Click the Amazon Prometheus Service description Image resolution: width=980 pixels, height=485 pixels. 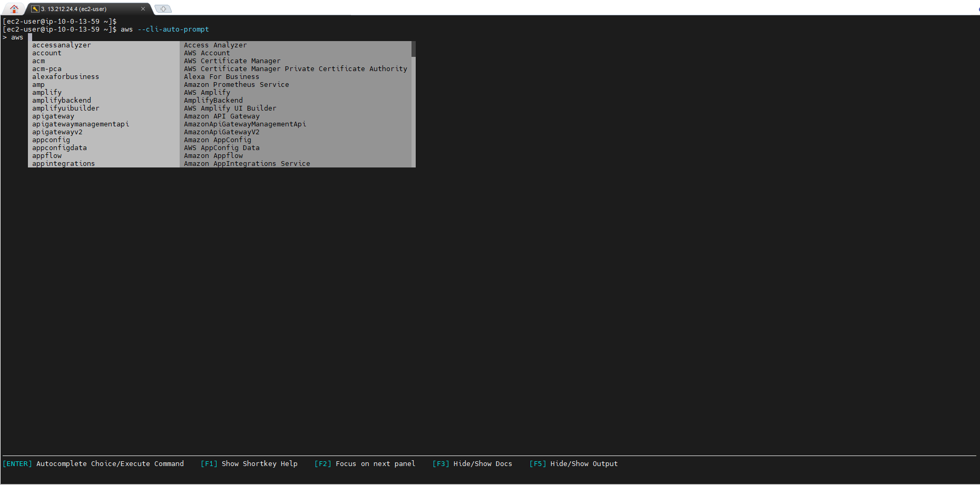tap(236, 85)
